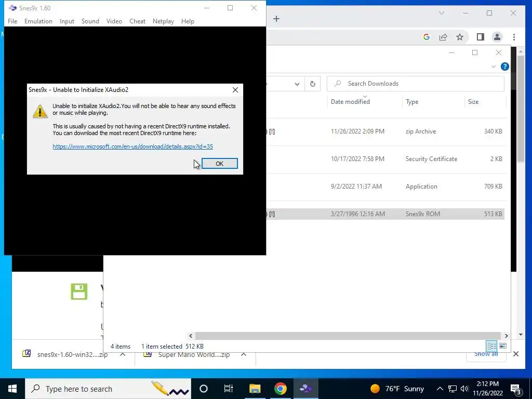
Task: Open the Video menu
Action: coord(114,21)
